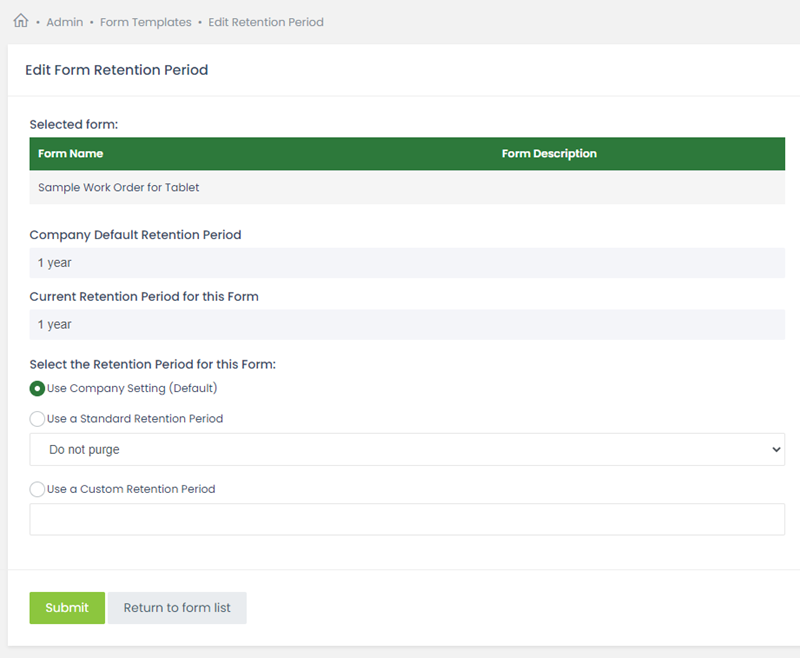Go to the Home icon in the breadcrumb
The image size is (800, 658).
[21, 21]
